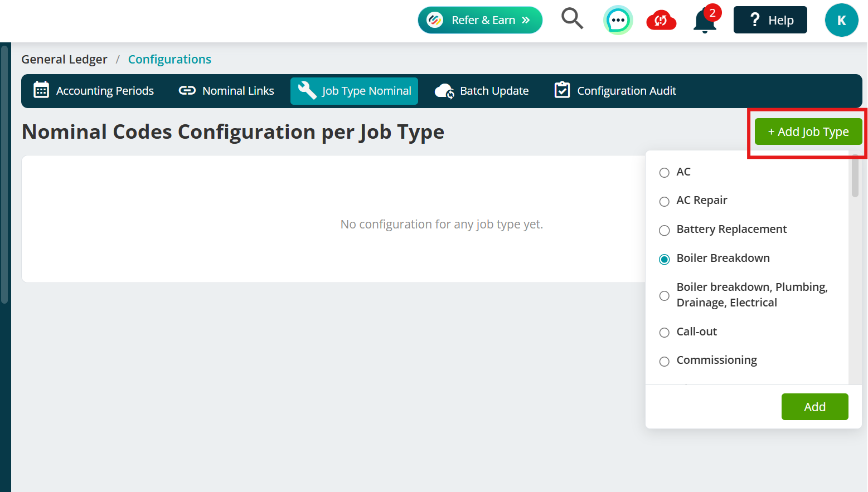The width and height of the screenshot is (868, 492).
Task: Click the red cloud sync icon
Action: [661, 21]
